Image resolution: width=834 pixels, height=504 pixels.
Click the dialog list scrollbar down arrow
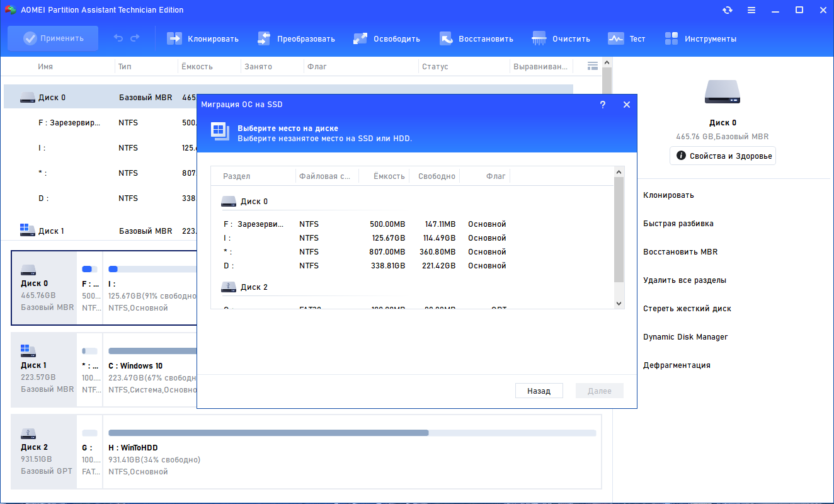point(619,303)
